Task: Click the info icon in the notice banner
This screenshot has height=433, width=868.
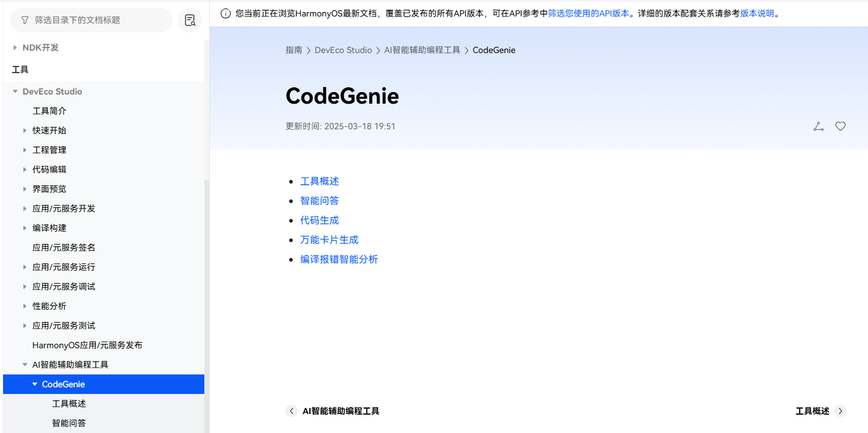Action: 226,12
